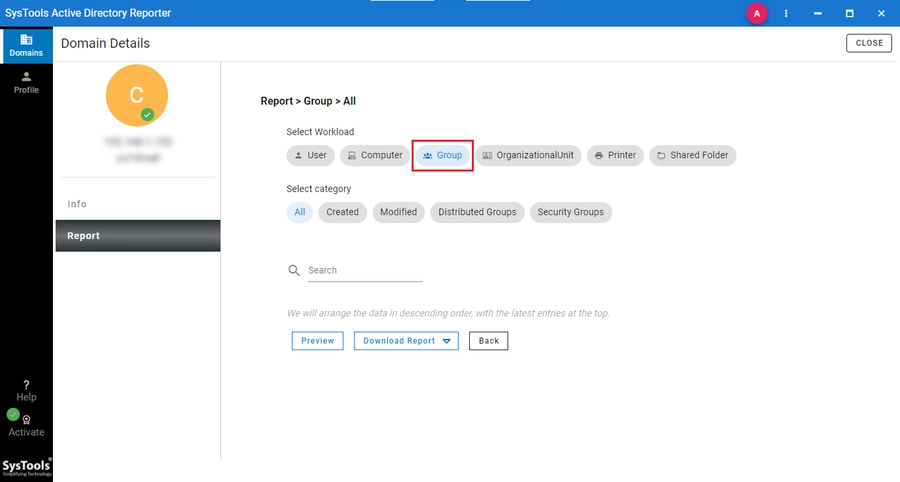Open the Download Report dropdown
900x482 pixels.
tap(406, 341)
